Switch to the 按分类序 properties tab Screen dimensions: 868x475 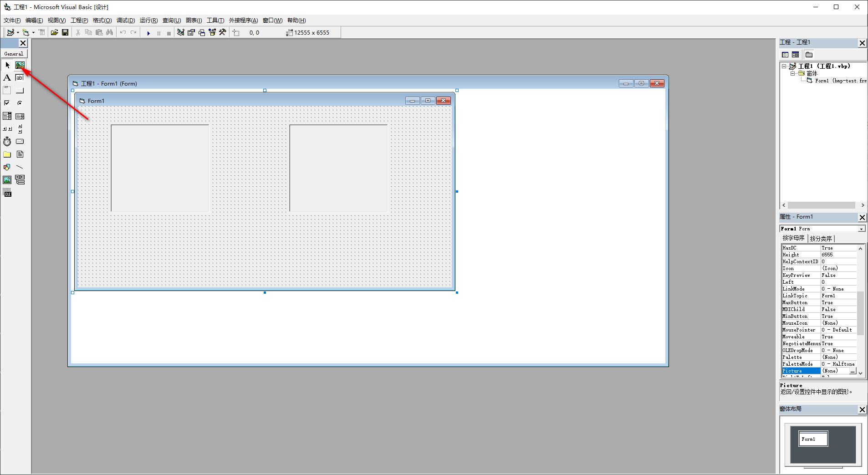(821, 239)
